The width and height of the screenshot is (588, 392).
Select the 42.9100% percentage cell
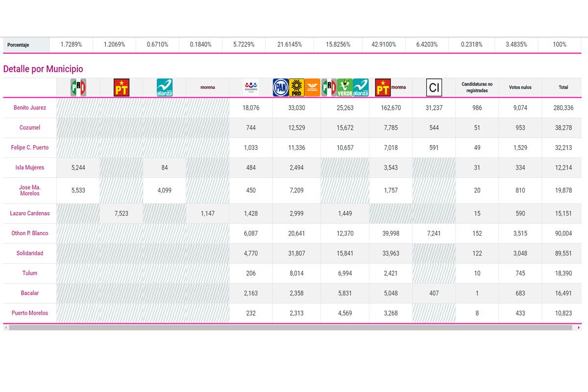[x=384, y=45]
